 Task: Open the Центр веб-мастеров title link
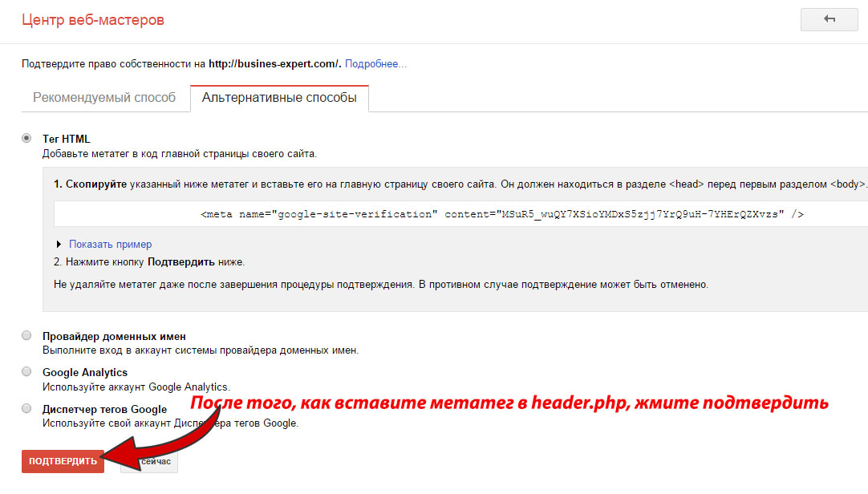click(x=93, y=20)
